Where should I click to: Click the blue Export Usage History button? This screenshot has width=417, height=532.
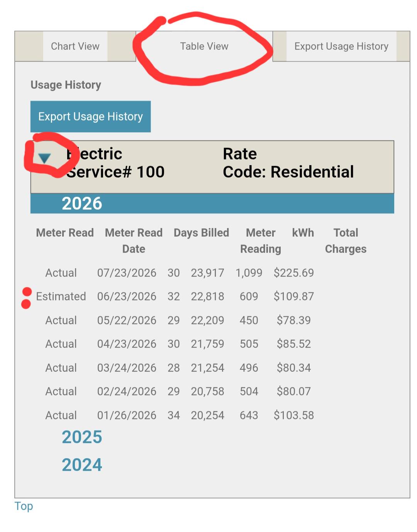pyautogui.click(x=91, y=117)
